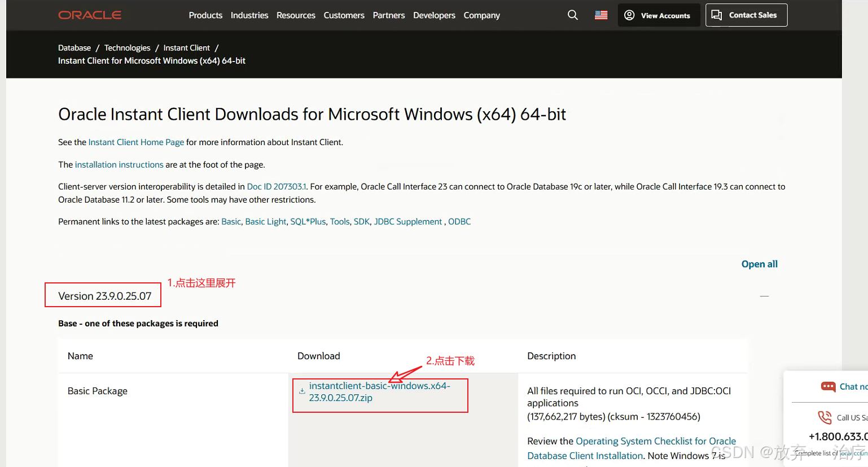Click Open all to expand versions
Image resolution: width=868 pixels, height=467 pixels.
pos(759,264)
